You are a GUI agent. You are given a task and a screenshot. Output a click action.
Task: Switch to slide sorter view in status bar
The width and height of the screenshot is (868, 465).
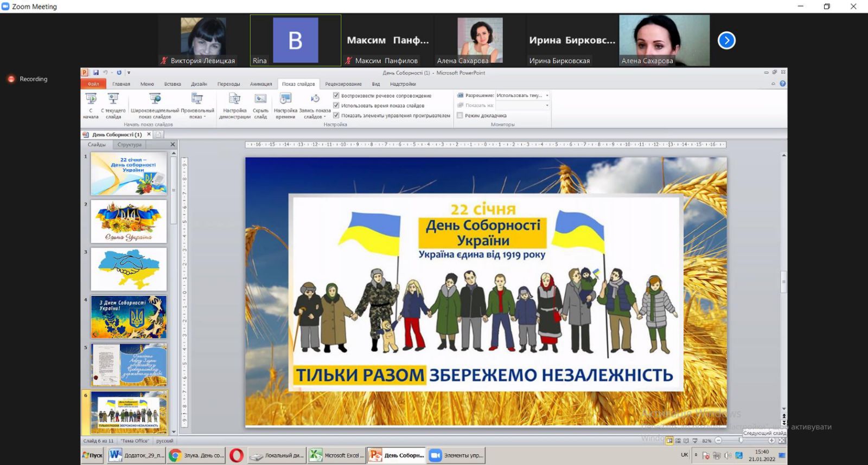[x=678, y=441]
